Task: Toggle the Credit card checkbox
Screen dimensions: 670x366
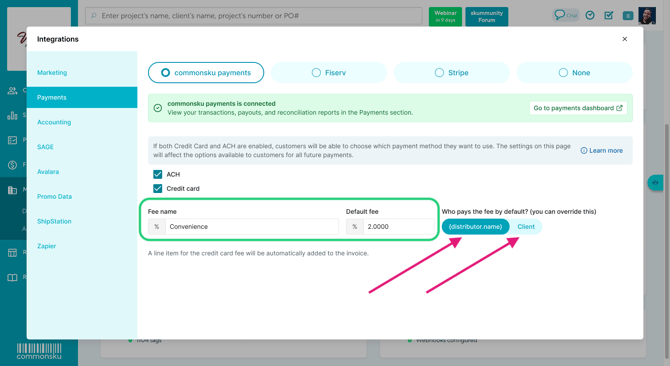Action: (x=158, y=188)
